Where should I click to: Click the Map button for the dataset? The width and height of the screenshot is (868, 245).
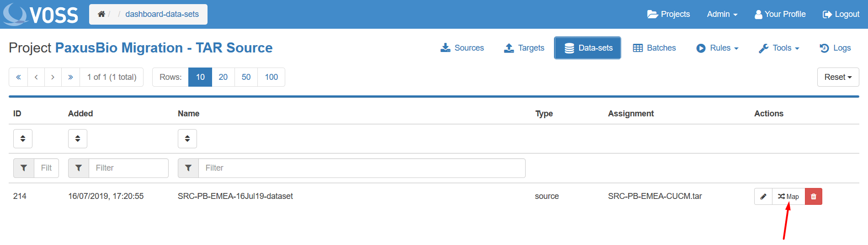point(788,197)
